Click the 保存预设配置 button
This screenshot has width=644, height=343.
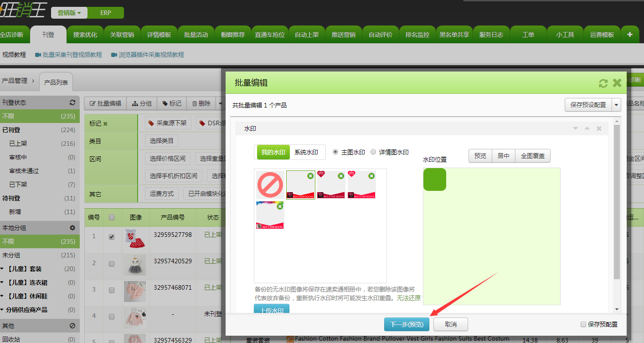point(588,105)
